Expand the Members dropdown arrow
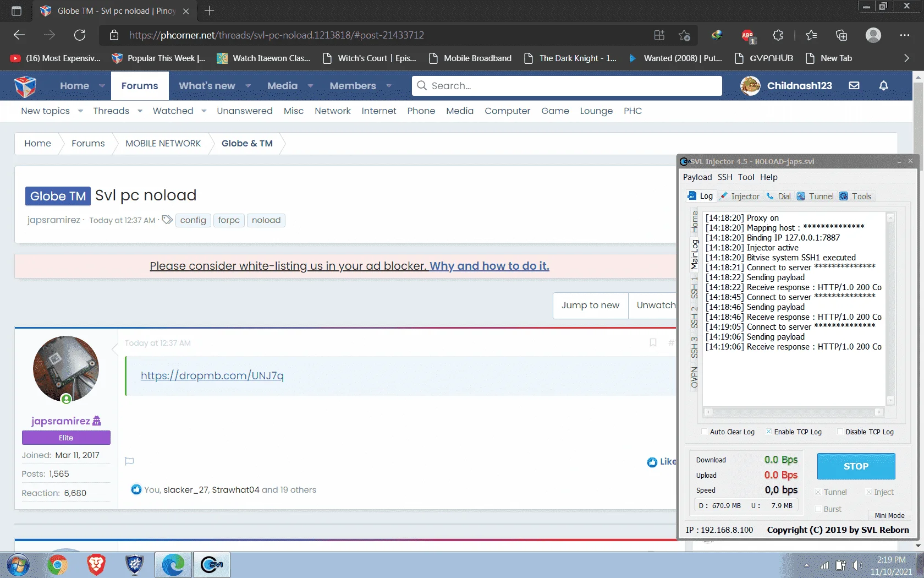The image size is (924, 578). [x=389, y=86]
